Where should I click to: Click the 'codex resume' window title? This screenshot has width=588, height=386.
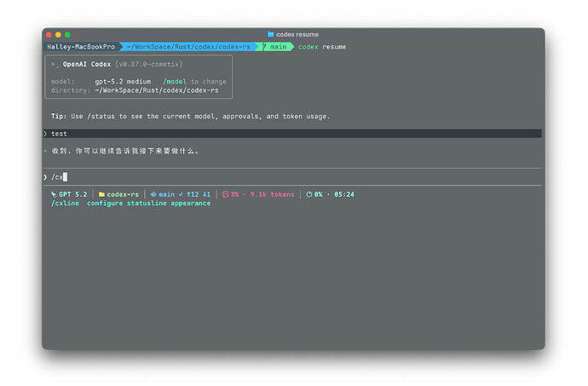pos(297,35)
